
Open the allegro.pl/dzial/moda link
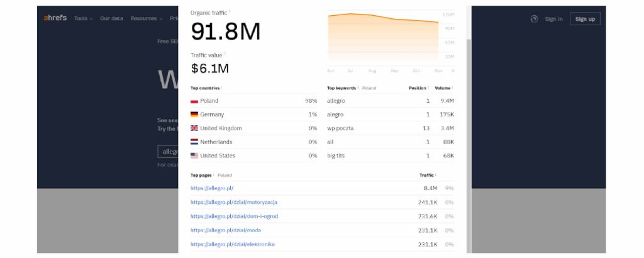[x=226, y=230]
